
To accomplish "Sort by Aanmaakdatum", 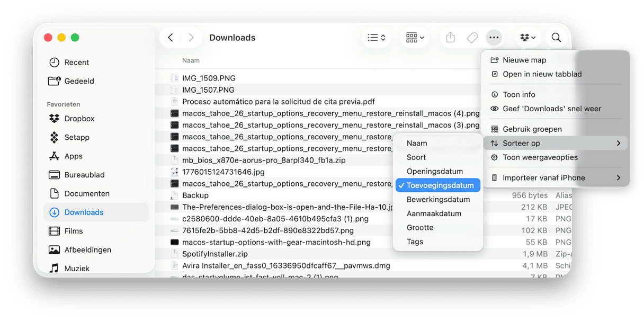I will point(438,213).
